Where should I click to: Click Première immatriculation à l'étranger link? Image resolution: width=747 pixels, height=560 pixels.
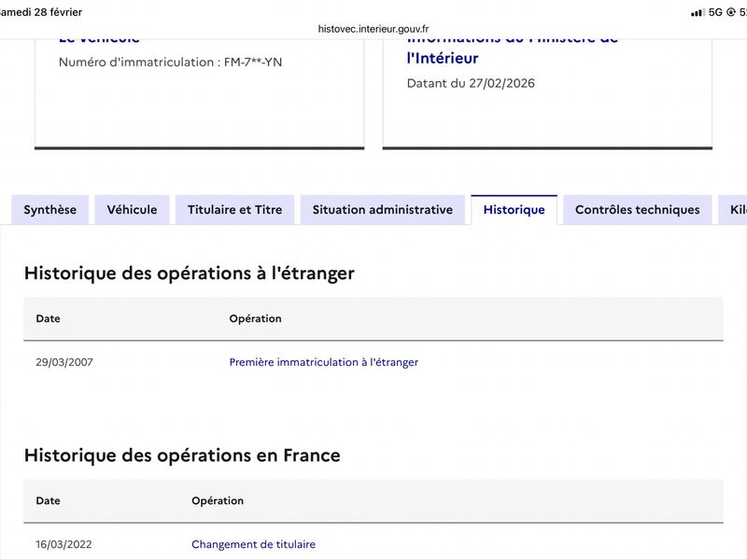(x=323, y=362)
